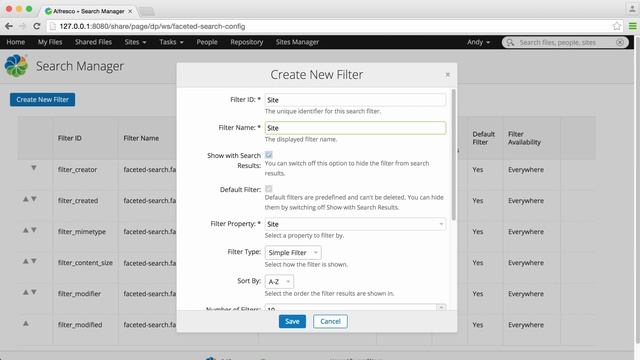Click the filter_modifier cell
This screenshot has width=640, height=360.
pyautogui.click(x=79, y=293)
